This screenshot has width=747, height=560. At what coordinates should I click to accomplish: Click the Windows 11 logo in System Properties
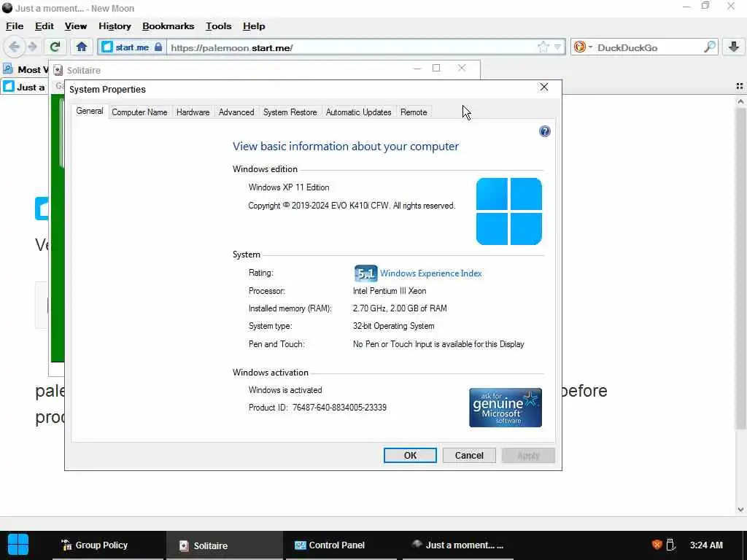tap(508, 211)
